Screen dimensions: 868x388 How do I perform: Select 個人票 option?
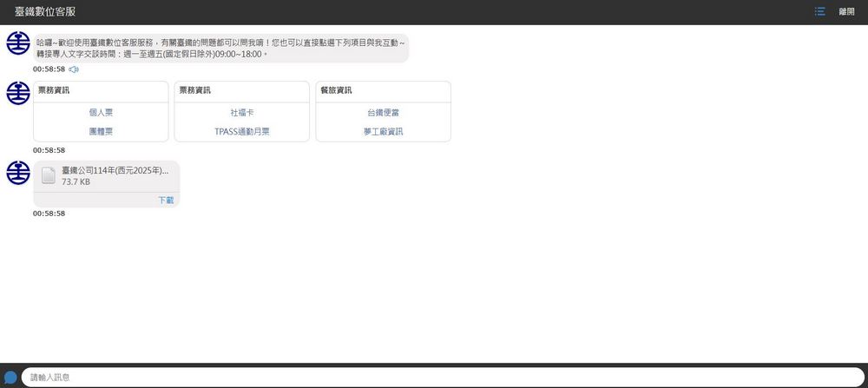point(101,112)
